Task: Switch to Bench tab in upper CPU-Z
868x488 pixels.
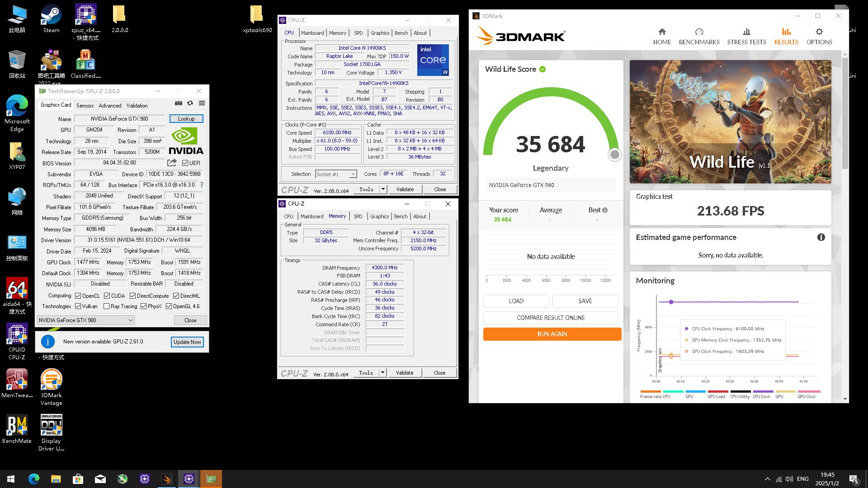Action: (x=401, y=33)
